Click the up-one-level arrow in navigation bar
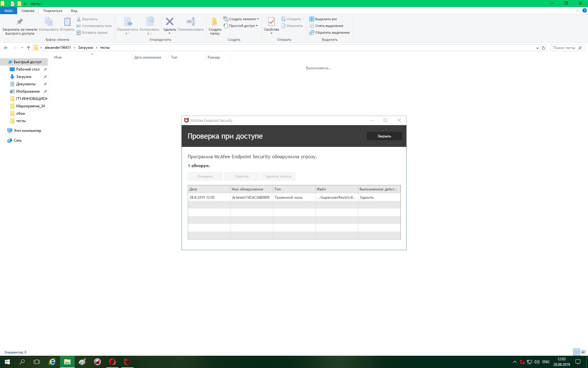This screenshot has width=588, height=368. click(x=28, y=48)
